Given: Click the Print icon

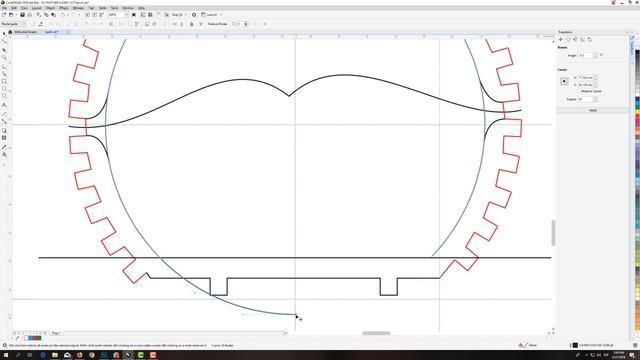Looking at the screenshot, I should pos(30,15).
